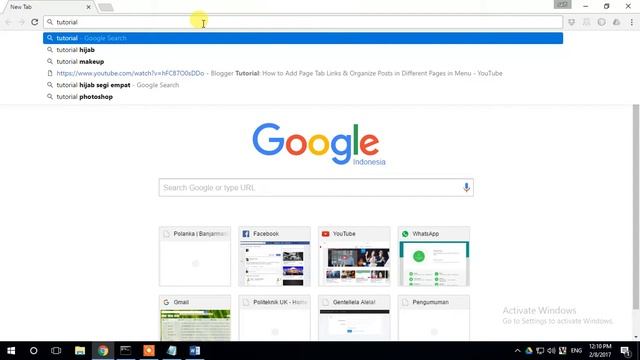The height and width of the screenshot is (360, 640).
Task: Click the Google Drive tray icon
Action: tap(529, 351)
